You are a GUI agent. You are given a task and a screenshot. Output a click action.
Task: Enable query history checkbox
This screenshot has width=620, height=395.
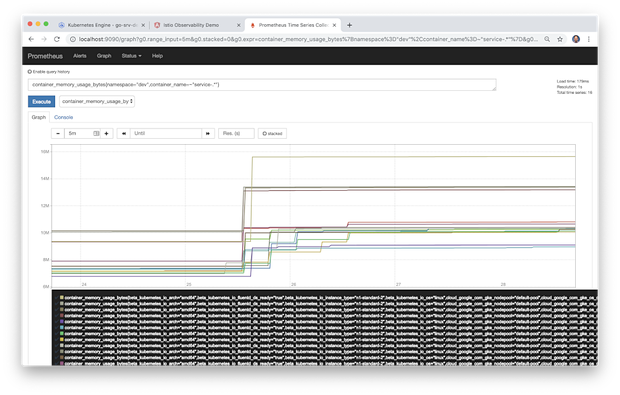[30, 72]
